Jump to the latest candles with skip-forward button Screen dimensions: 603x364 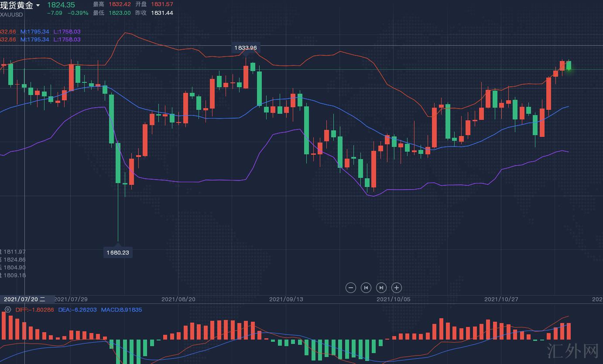381,288
